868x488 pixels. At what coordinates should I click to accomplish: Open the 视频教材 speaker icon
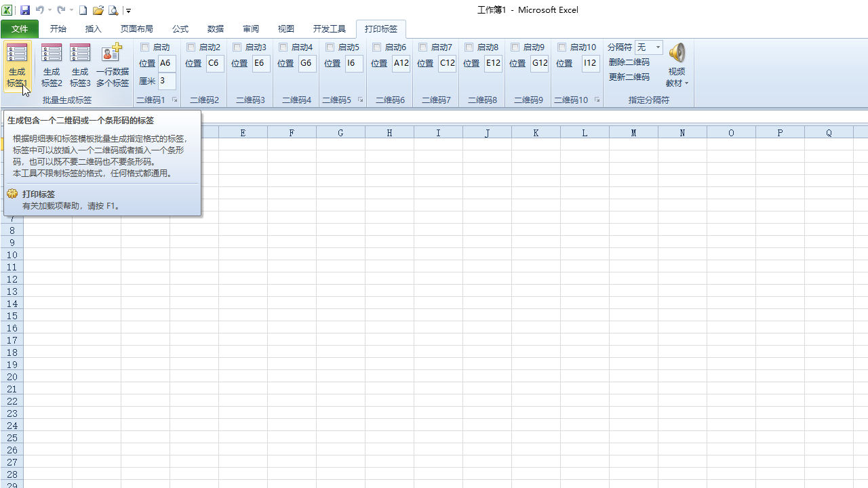tap(677, 54)
